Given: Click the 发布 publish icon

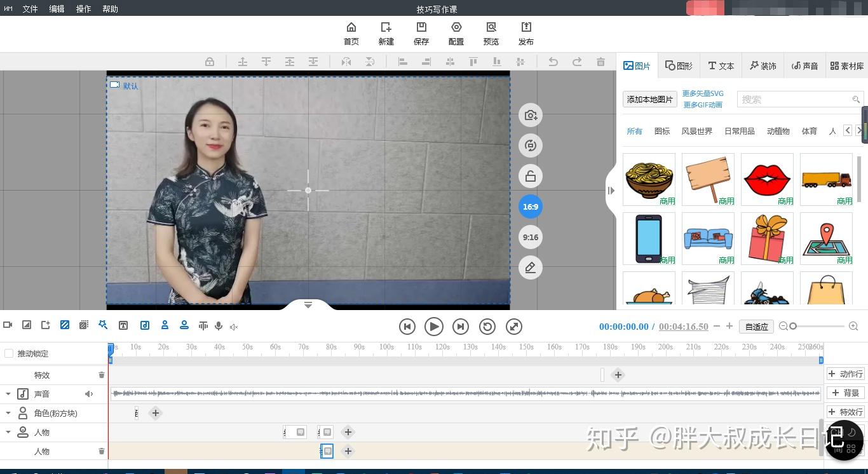Looking at the screenshot, I should click(x=526, y=27).
